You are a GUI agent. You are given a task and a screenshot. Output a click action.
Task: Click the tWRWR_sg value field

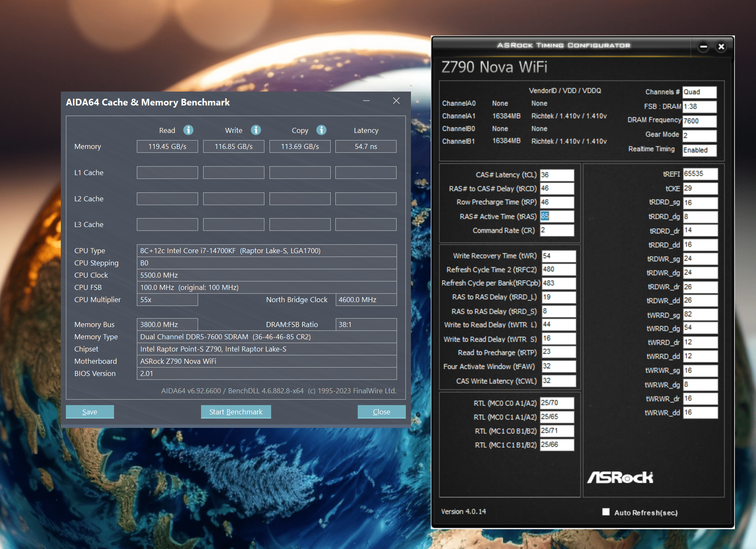coord(700,371)
